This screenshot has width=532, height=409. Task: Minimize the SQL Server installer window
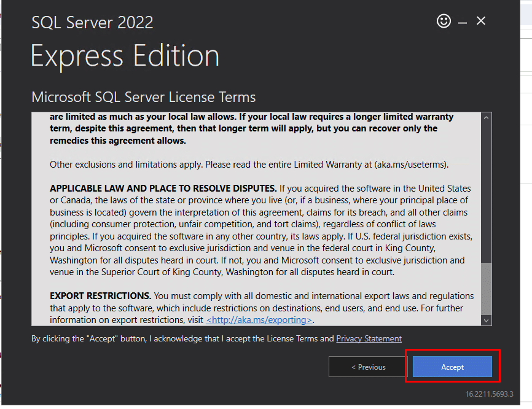pyautogui.click(x=463, y=22)
